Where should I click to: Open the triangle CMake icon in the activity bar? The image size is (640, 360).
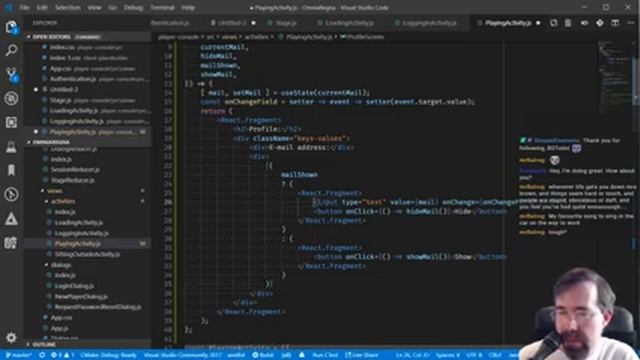(11, 219)
